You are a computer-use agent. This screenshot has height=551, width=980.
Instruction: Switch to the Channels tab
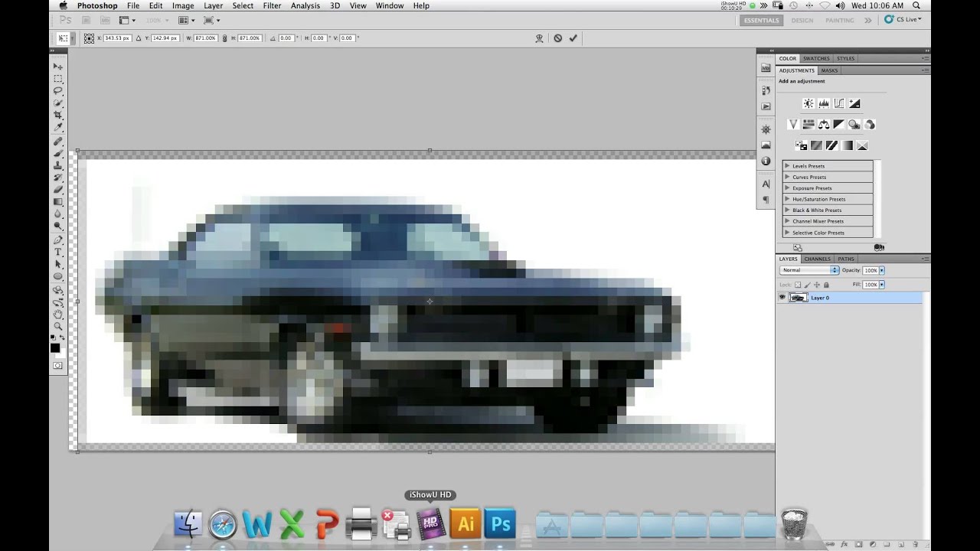pos(816,259)
